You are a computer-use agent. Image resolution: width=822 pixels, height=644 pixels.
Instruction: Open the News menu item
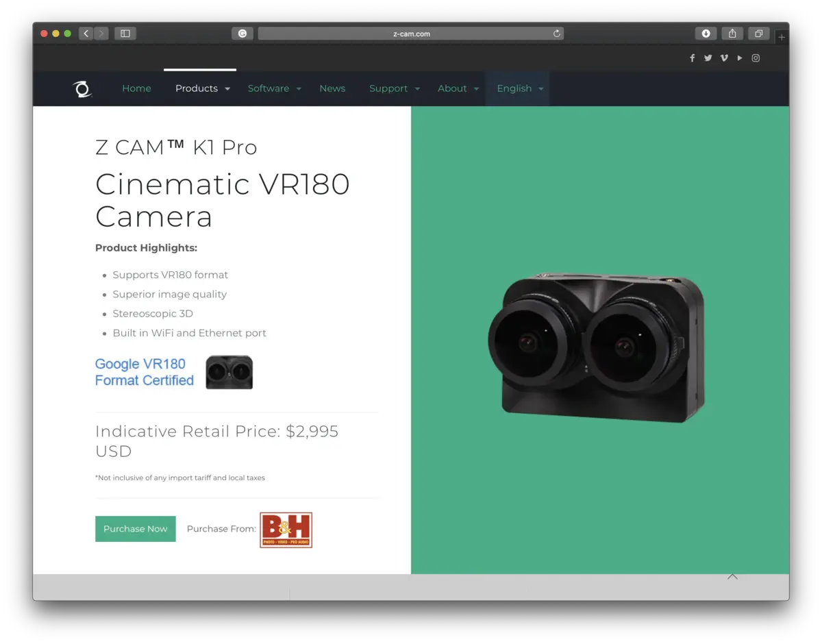point(332,88)
